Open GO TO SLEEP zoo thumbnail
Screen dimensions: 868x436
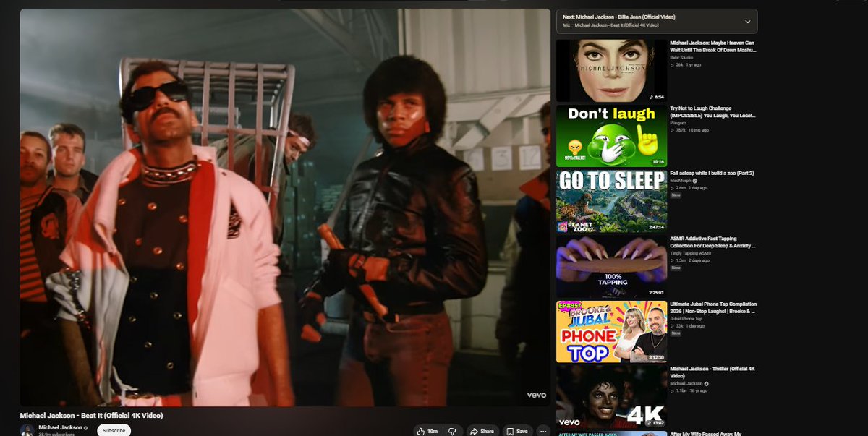pos(611,201)
